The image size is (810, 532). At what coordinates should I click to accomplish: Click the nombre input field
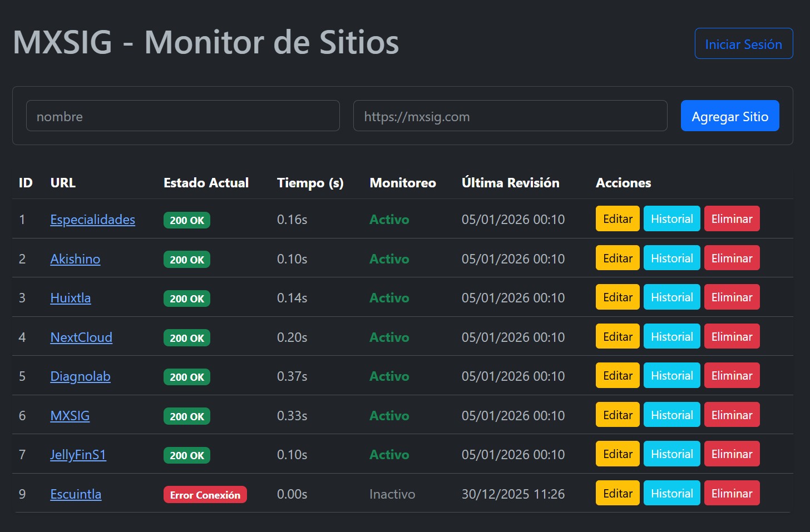[183, 116]
